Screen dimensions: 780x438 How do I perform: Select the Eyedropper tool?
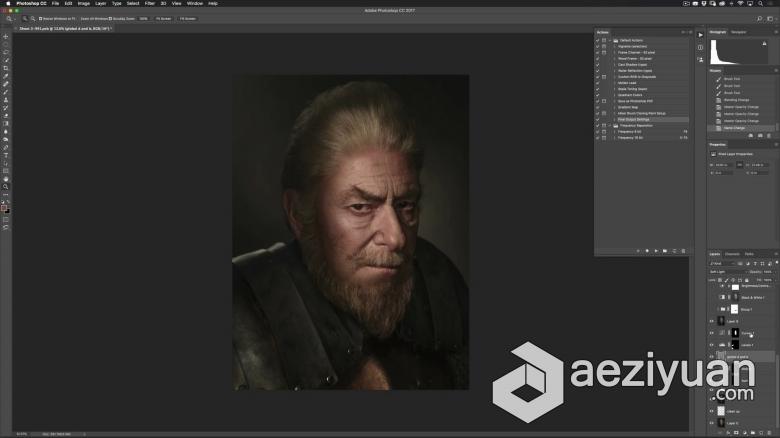pyautogui.click(x=6, y=76)
